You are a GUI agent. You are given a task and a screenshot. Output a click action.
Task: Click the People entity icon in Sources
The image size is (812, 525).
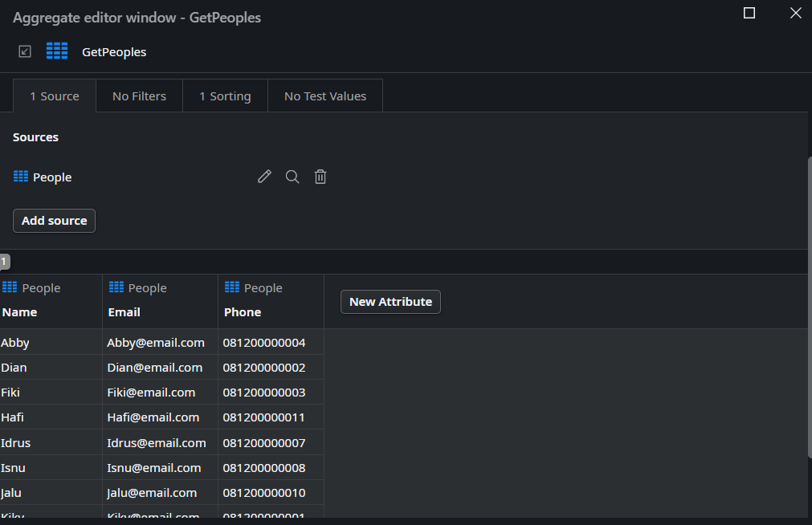[x=21, y=177]
